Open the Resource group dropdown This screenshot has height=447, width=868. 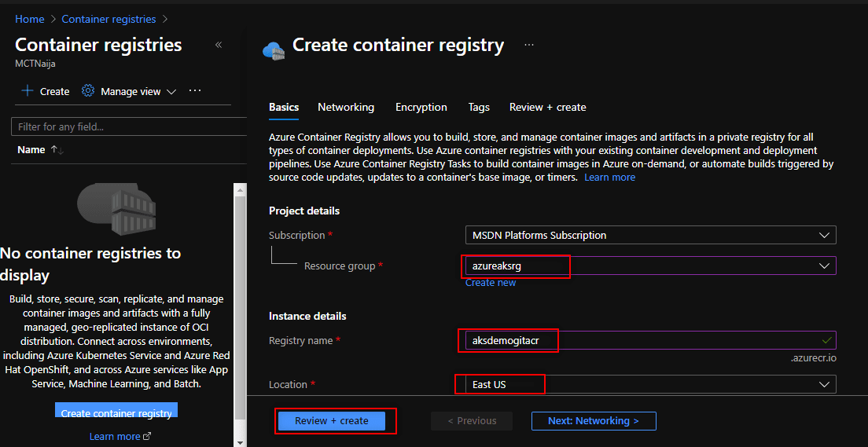(x=650, y=266)
